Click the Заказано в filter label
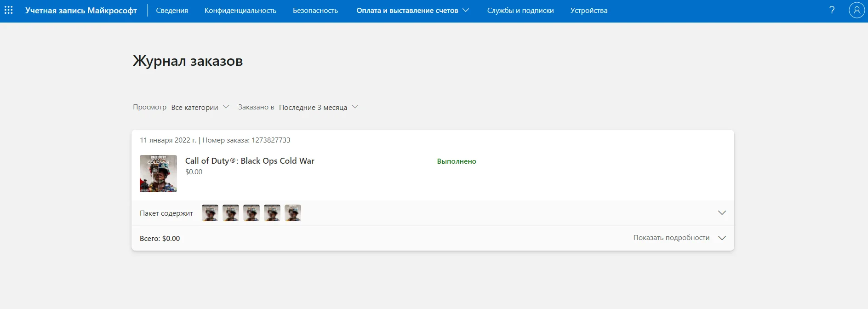The height and width of the screenshot is (309, 868). tap(256, 107)
